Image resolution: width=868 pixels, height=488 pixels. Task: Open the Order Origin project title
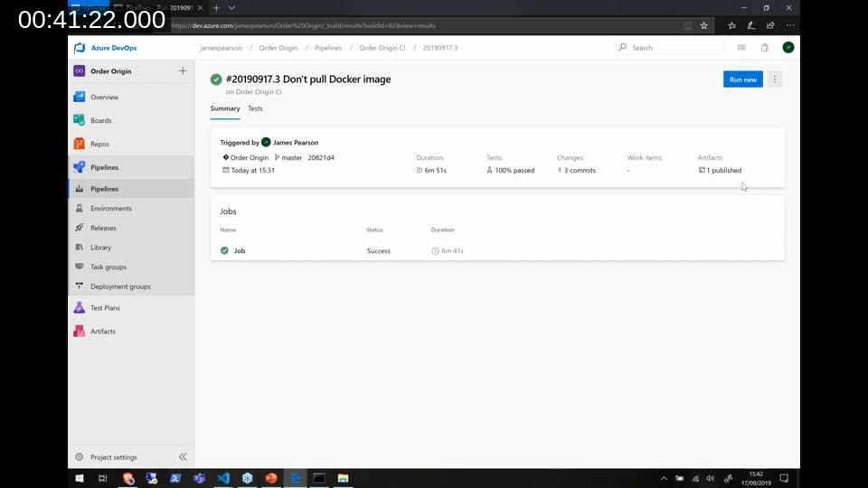coord(110,70)
